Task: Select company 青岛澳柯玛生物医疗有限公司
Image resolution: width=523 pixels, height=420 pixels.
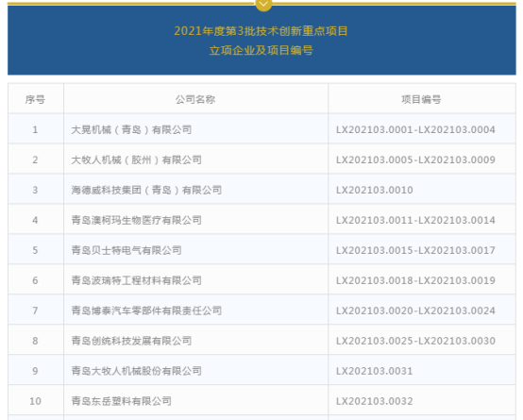Action: (137, 220)
